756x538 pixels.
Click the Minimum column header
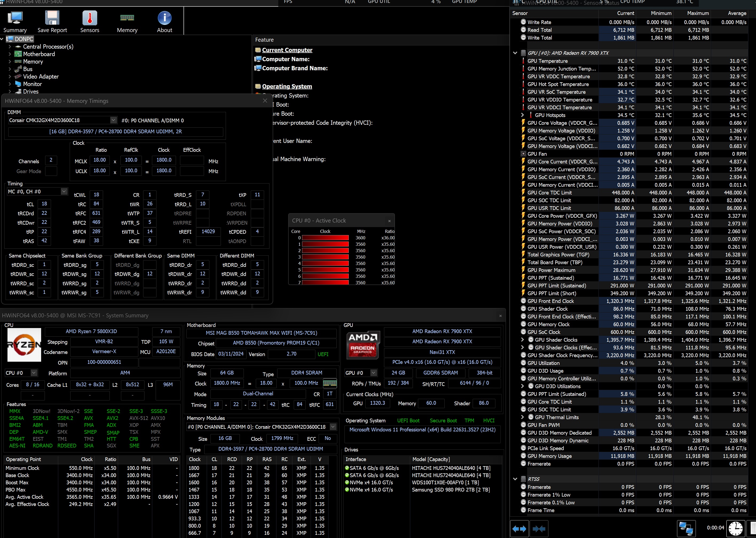[655, 13]
